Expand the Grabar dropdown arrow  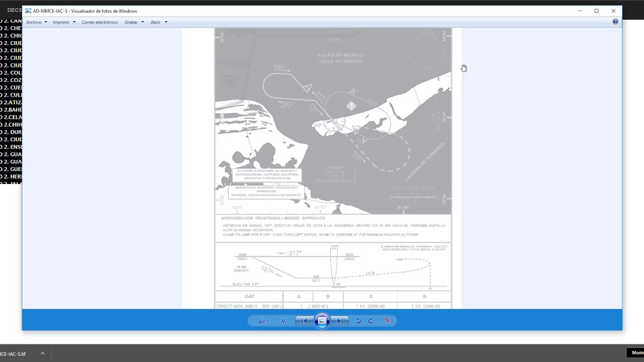(x=142, y=22)
